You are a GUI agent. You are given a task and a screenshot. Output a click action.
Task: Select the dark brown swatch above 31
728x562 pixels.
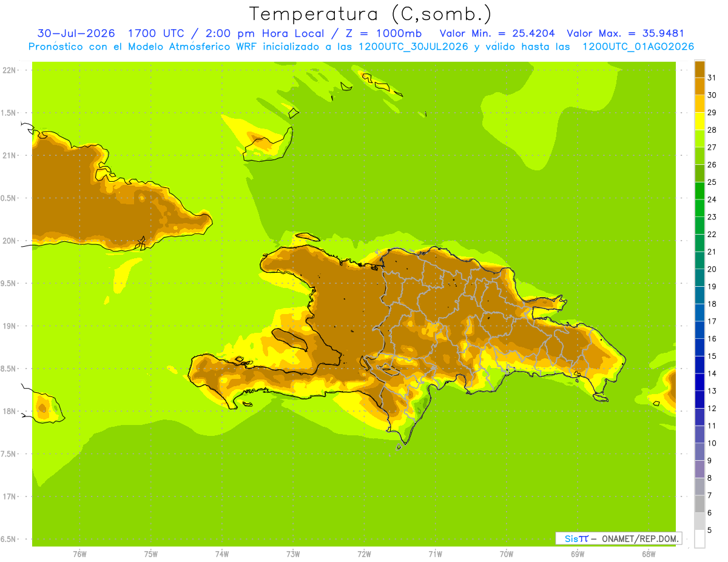click(x=699, y=69)
